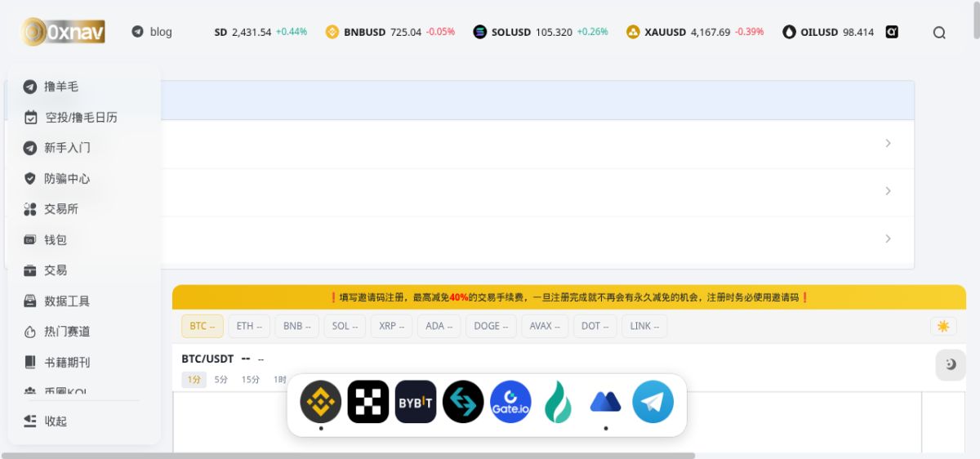Click the 数据工具 sidebar icon
Image resolution: width=980 pixels, height=459 pixels.
coord(30,301)
